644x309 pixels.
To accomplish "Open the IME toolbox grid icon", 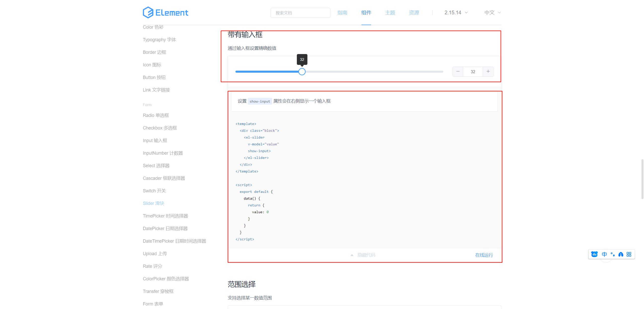I will [x=629, y=254].
